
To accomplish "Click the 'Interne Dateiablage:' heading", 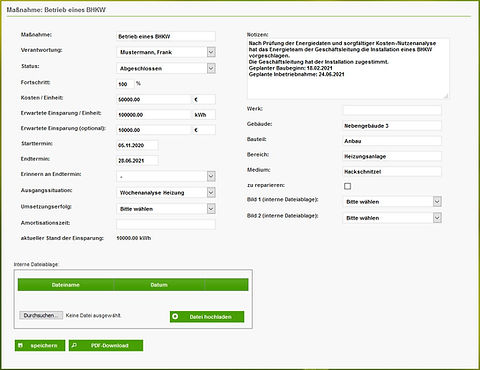I will 36,264.
